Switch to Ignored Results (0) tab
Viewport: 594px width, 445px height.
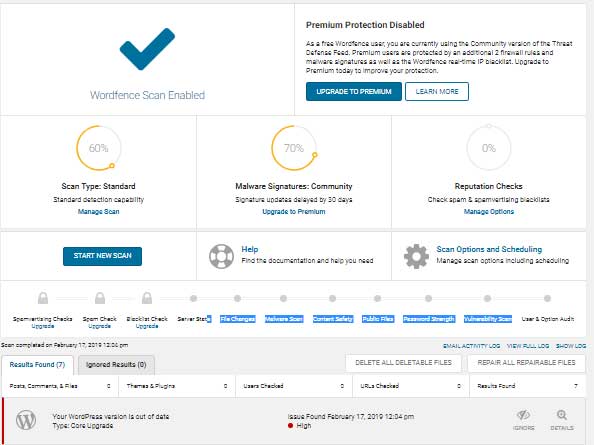point(116,365)
